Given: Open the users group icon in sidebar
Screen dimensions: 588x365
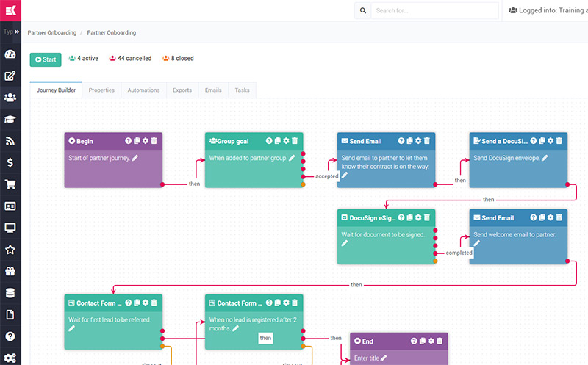Looking at the screenshot, I should tap(10, 98).
